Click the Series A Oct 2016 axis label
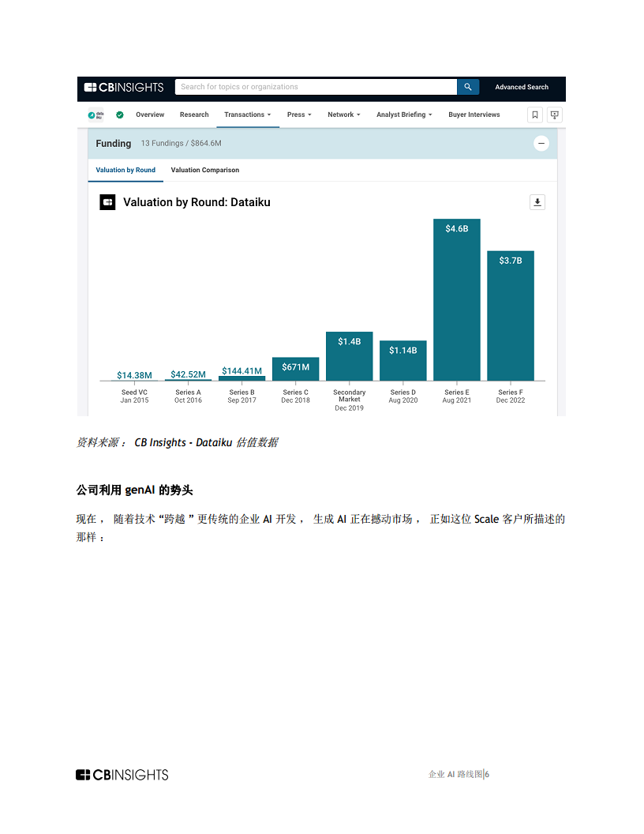 pos(188,396)
